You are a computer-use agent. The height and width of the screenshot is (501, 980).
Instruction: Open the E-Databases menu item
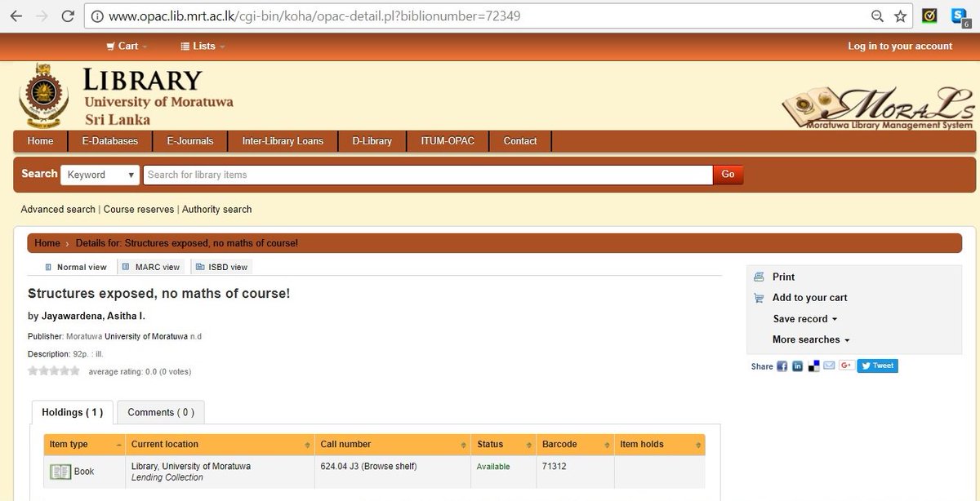tap(110, 141)
